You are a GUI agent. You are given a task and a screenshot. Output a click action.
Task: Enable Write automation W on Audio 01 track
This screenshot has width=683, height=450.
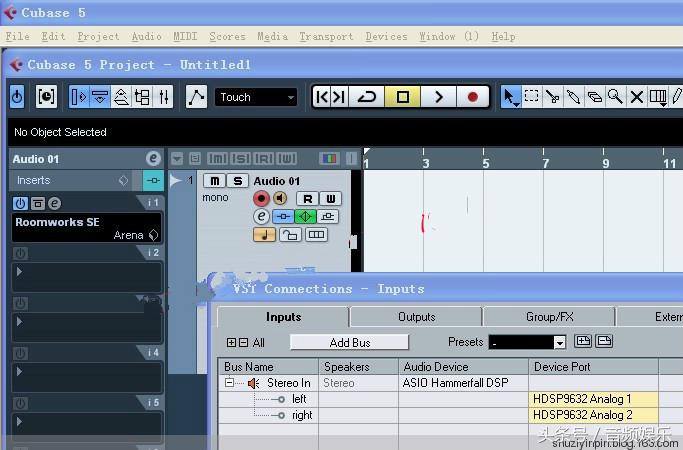[x=331, y=199]
